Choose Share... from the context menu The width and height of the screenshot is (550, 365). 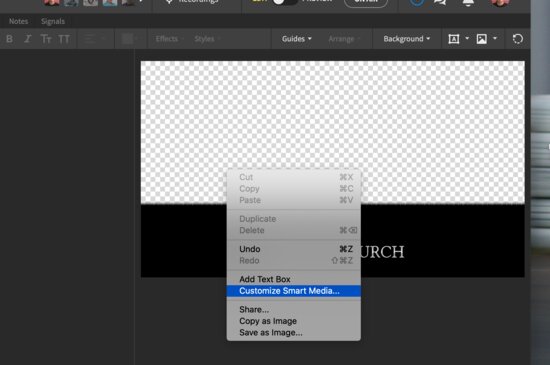(x=294, y=309)
